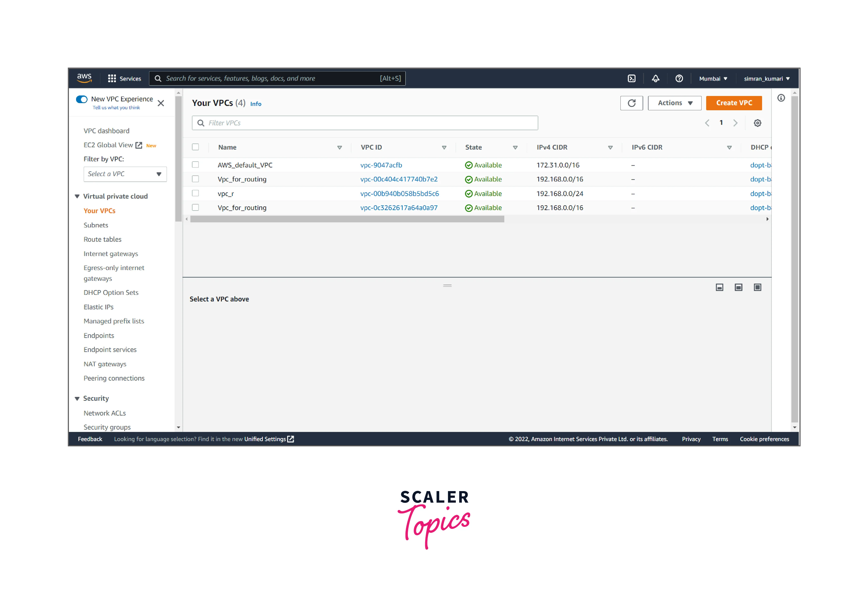
Task: Open the Actions dropdown
Action: click(675, 103)
